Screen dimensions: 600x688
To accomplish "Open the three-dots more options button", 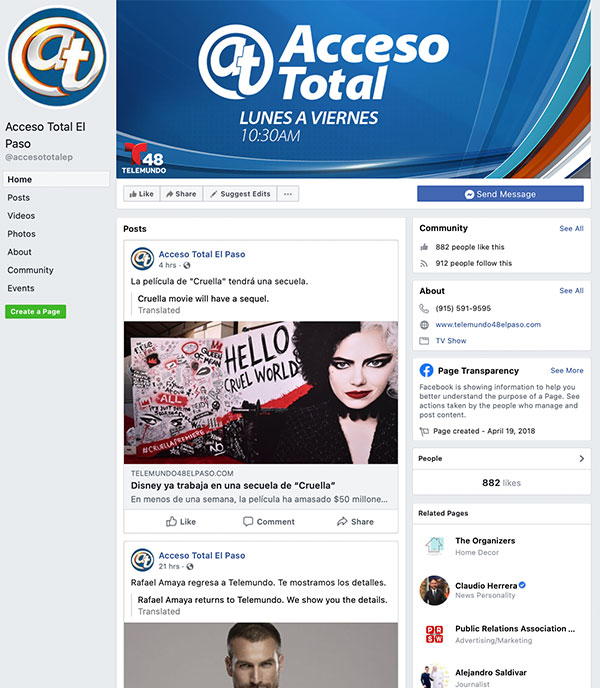I will click(288, 194).
